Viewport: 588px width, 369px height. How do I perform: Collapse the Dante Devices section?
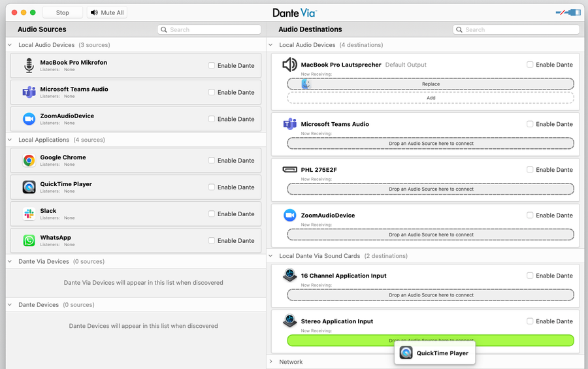(x=10, y=304)
